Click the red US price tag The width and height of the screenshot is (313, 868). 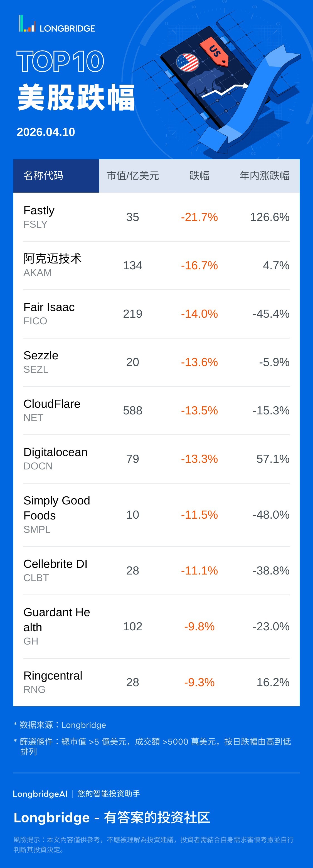[x=214, y=51]
